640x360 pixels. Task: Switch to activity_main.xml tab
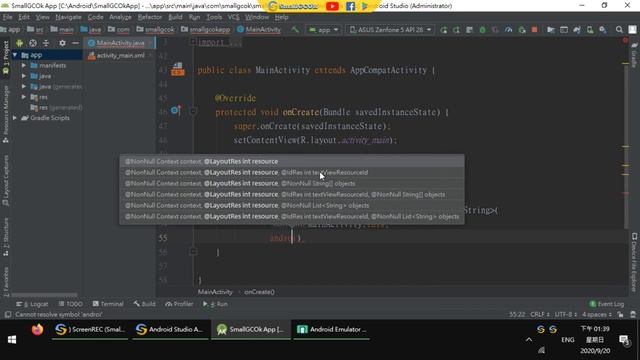(x=120, y=56)
